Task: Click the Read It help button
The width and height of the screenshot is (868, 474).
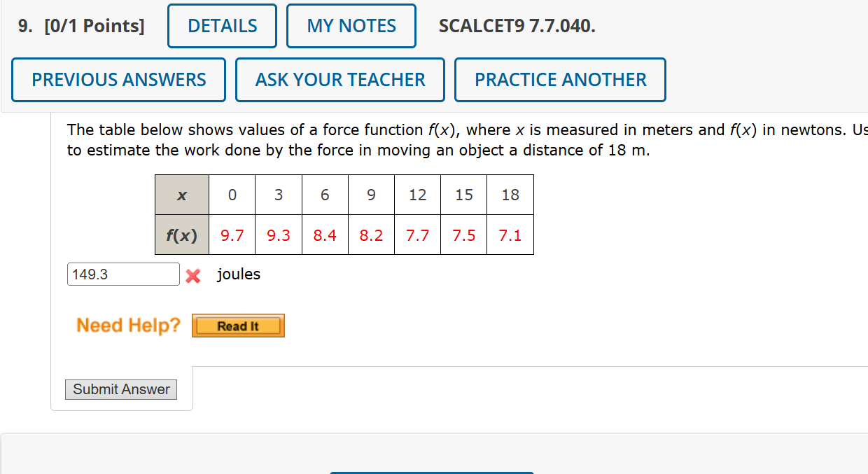Action: (x=238, y=325)
